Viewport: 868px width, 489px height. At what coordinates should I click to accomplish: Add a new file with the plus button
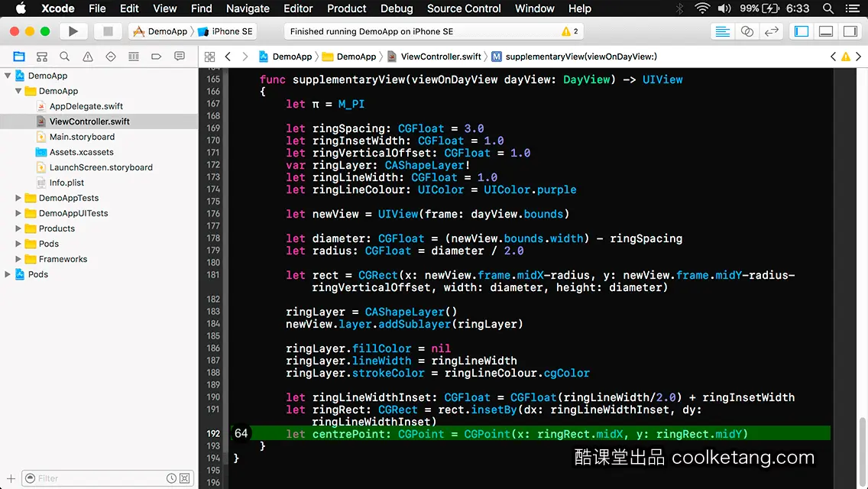tap(11, 478)
